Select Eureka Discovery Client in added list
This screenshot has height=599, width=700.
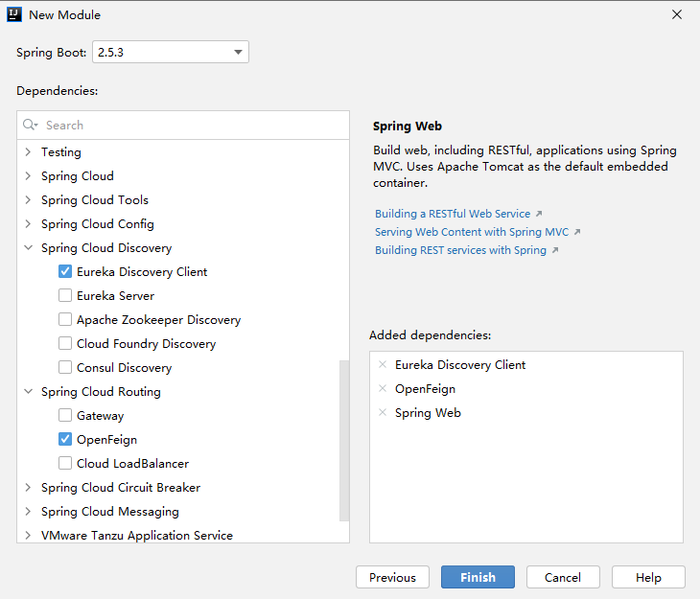tap(460, 364)
